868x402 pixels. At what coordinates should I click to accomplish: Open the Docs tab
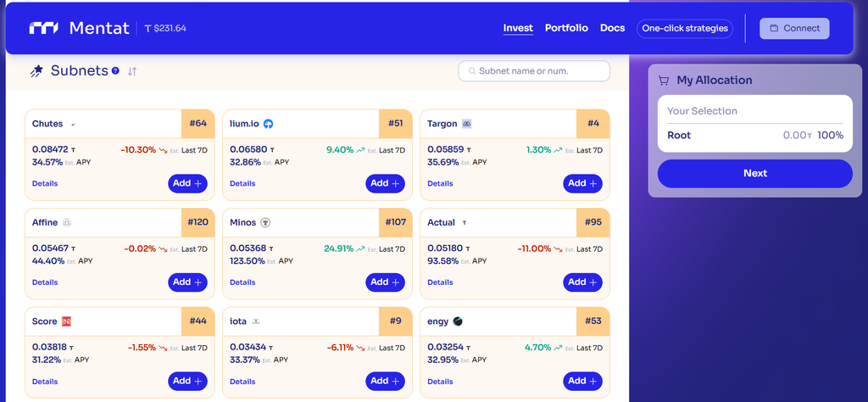612,28
